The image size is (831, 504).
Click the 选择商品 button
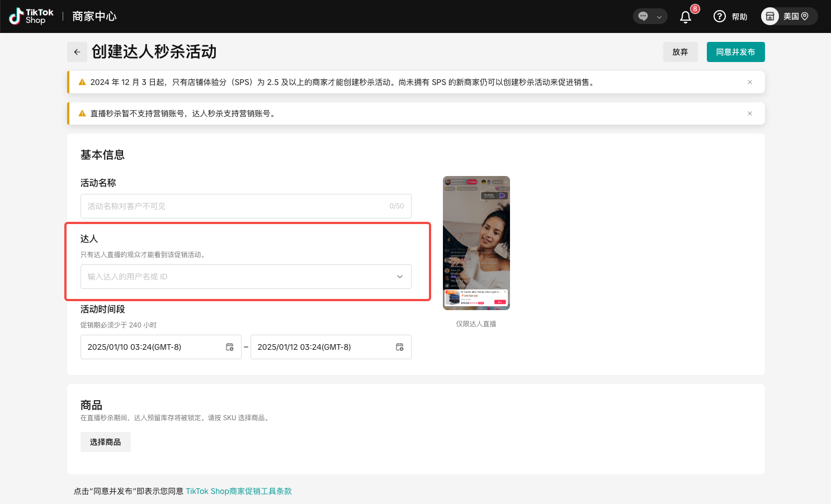pyautogui.click(x=106, y=442)
